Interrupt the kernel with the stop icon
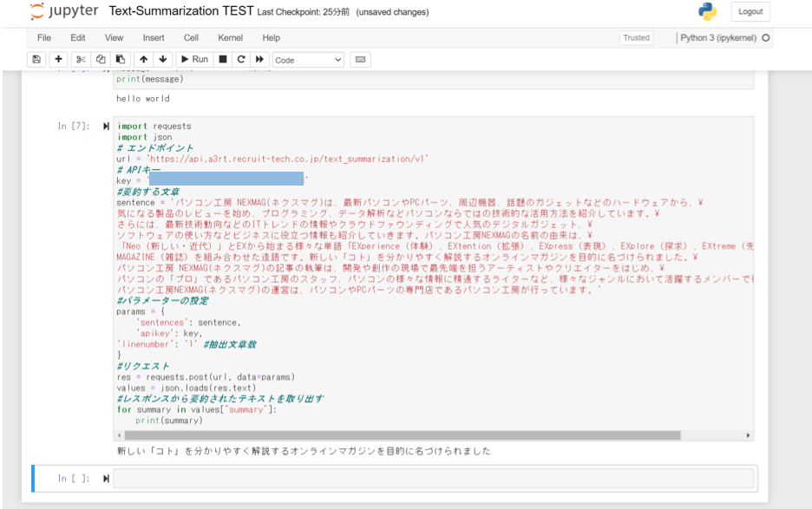Viewport: 812px width, 509px height. pos(223,60)
